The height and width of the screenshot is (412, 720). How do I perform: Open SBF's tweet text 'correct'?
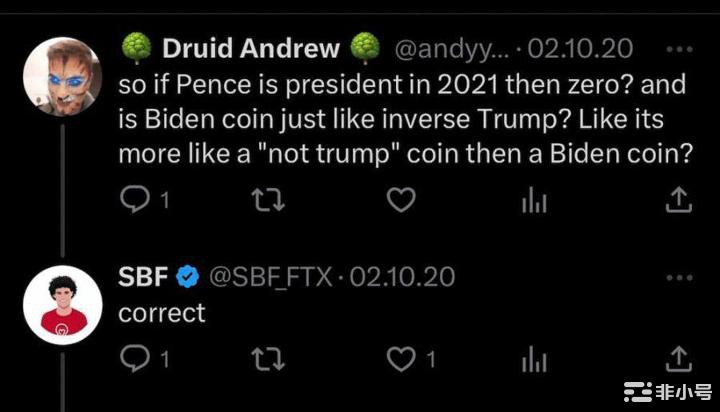[162, 312]
